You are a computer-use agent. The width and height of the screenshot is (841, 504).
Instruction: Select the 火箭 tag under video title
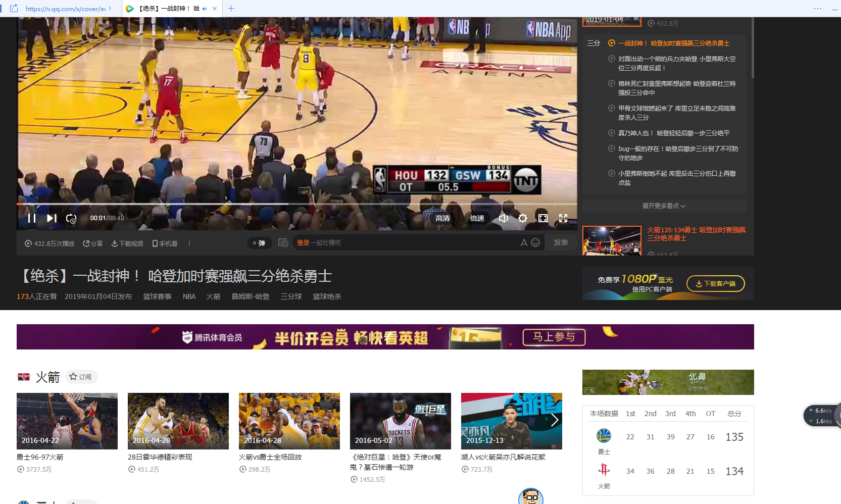(x=213, y=296)
